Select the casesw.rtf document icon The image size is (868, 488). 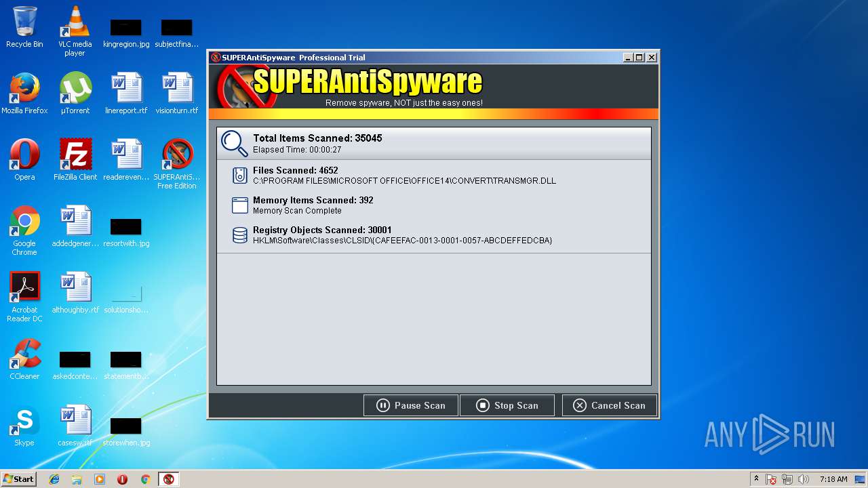click(x=75, y=426)
